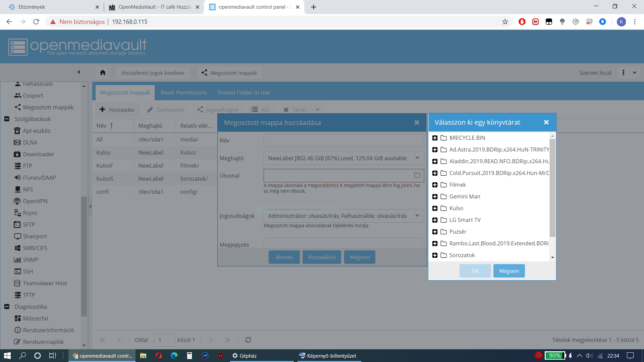Switch to Reset Permissions tab
Image resolution: width=644 pixels, height=362 pixels.
[183, 93]
